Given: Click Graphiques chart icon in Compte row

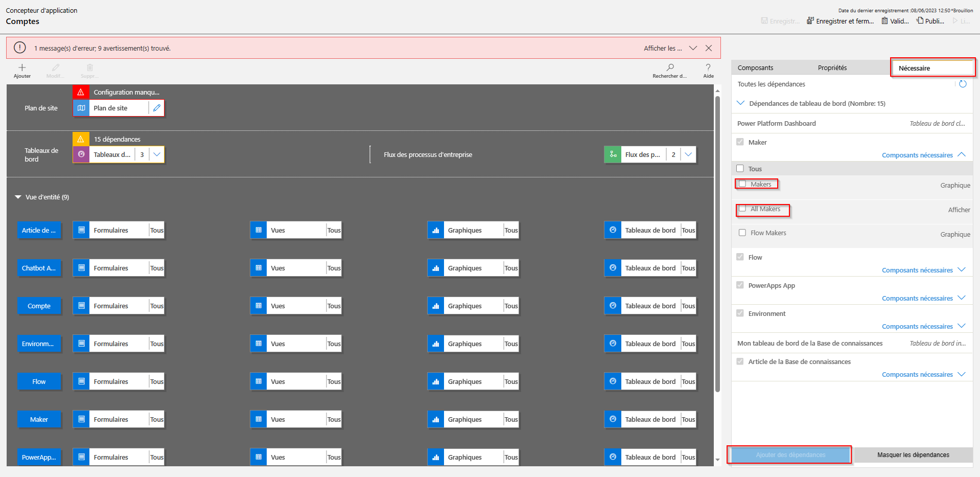Looking at the screenshot, I should tap(436, 306).
